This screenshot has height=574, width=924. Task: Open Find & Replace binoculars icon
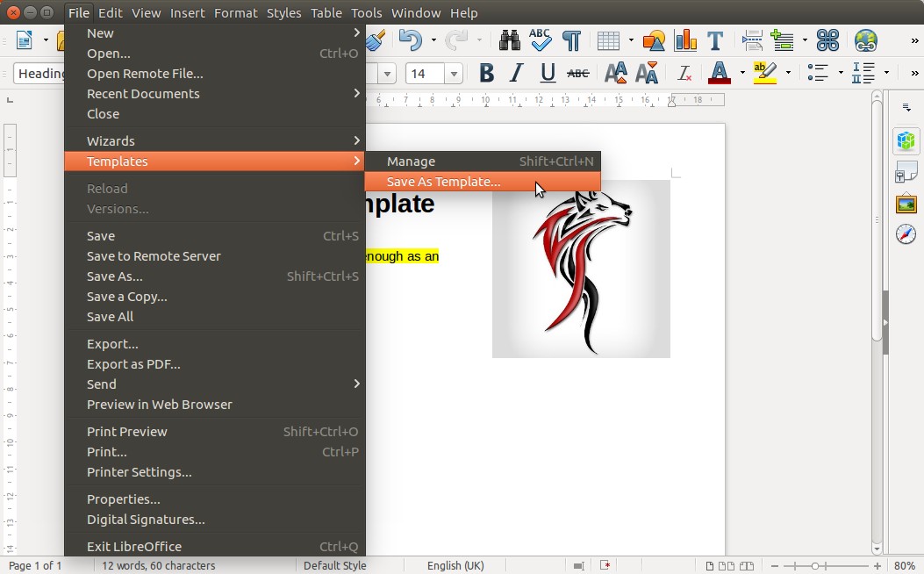tap(509, 40)
